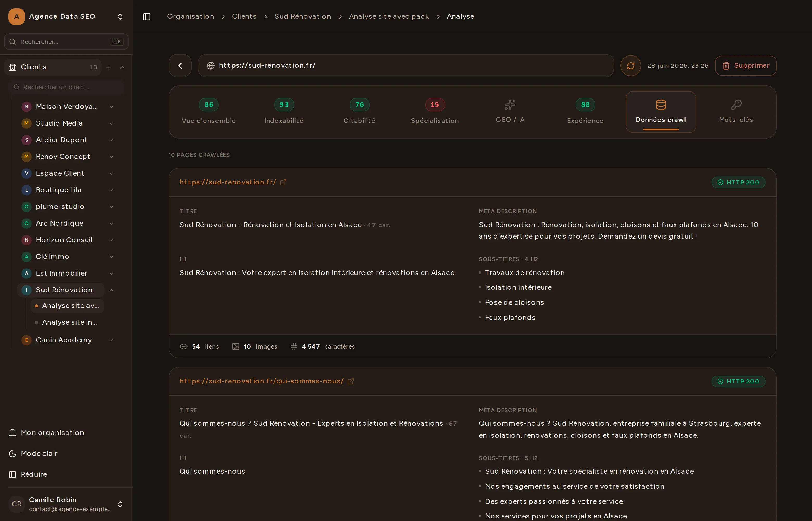Click the URL bar showing sud-renovation.fr
Viewport: 812px width, 521px height.
[x=405, y=66]
